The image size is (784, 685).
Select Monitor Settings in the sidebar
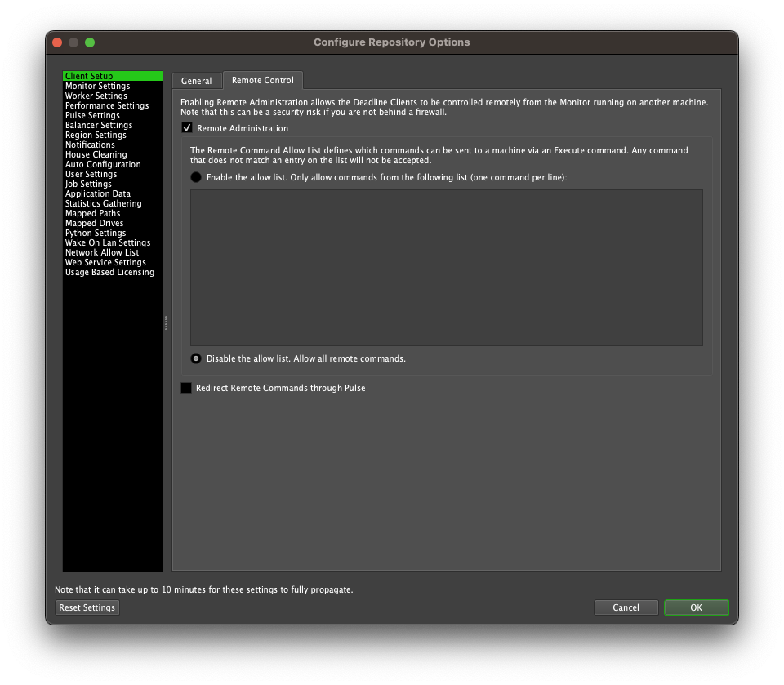(x=97, y=86)
